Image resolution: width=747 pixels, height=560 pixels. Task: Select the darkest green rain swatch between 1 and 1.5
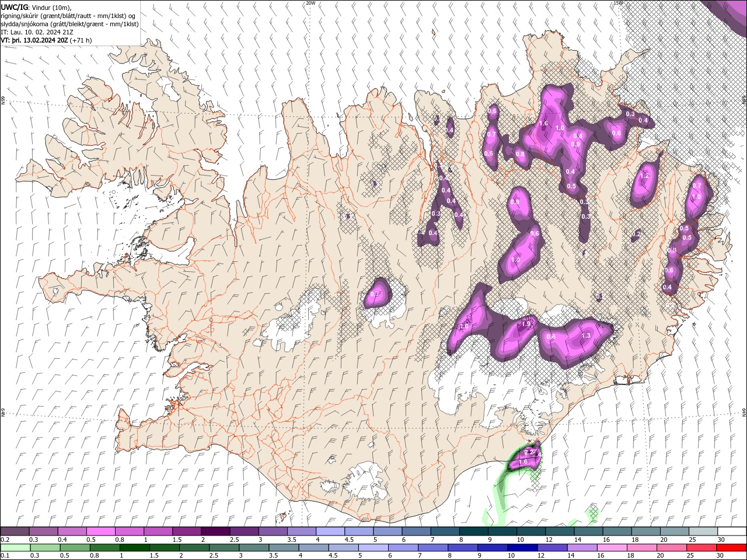pos(135,548)
